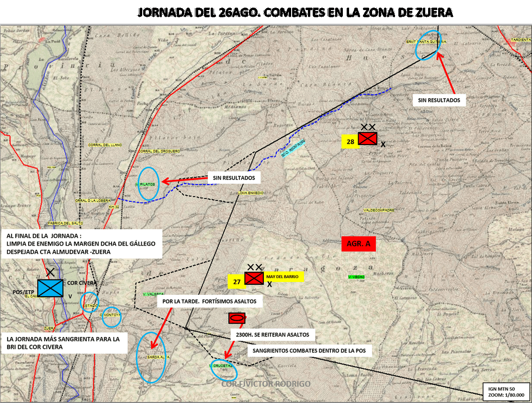Click the red division 27 unit symbol

(254, 278)
